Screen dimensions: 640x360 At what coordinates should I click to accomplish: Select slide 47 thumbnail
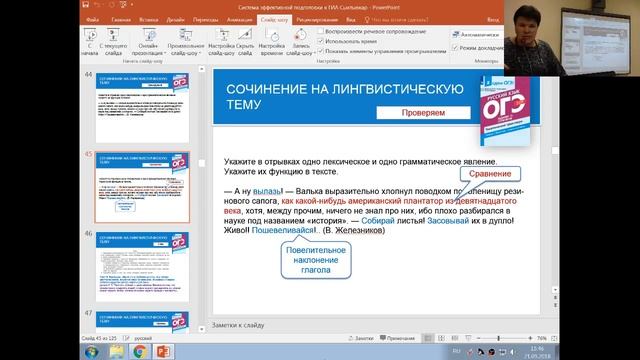pyautogui.click(x=142, y=322)
